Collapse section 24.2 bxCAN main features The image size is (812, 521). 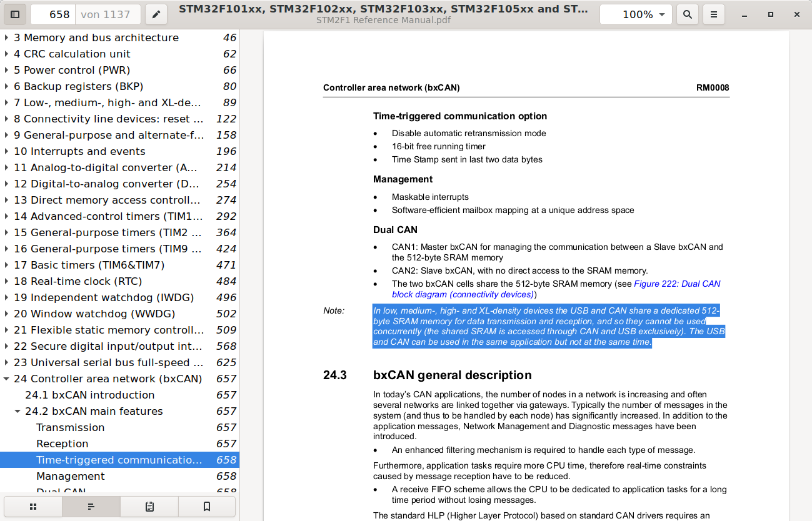tap(18, 411)
